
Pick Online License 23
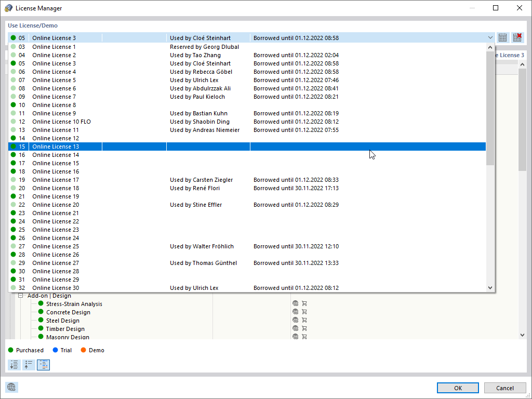(247, 230)
